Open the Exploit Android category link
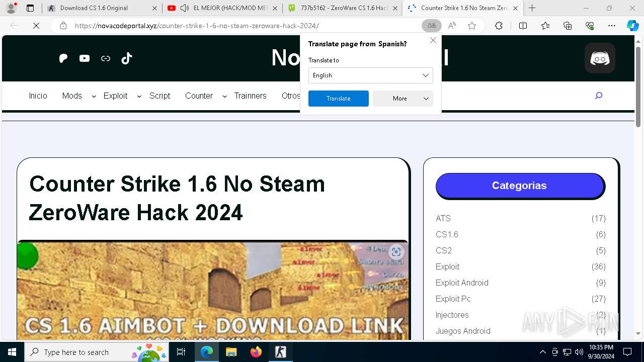The height and width of the screenshot is (362, 644). click(x=462, y=283)
